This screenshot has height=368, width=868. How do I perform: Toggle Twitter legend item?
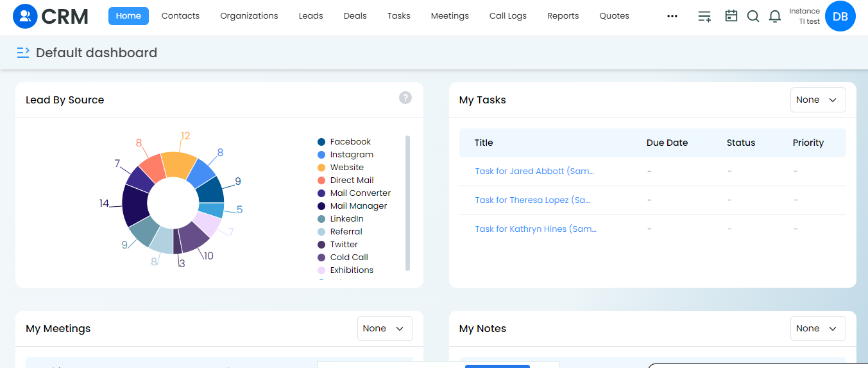coord(337,245)
